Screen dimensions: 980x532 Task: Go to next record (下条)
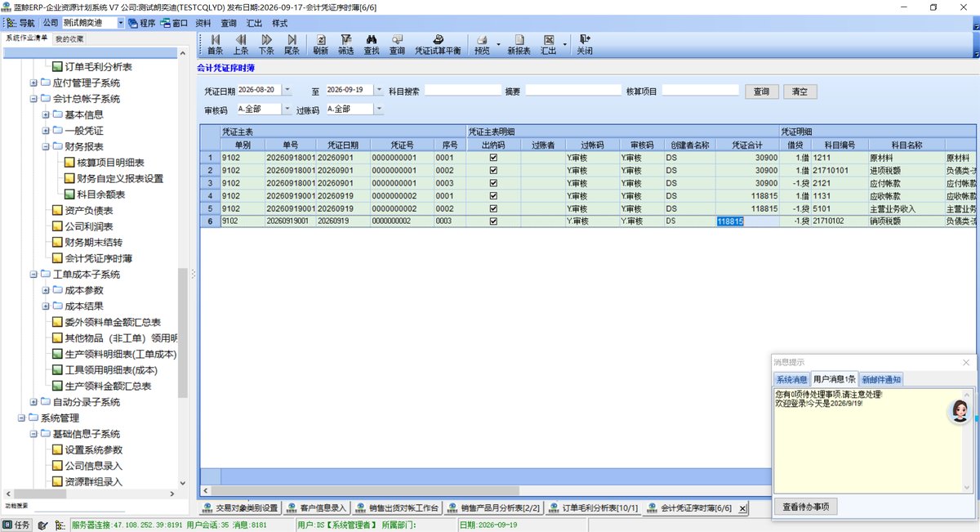[266, 44]
